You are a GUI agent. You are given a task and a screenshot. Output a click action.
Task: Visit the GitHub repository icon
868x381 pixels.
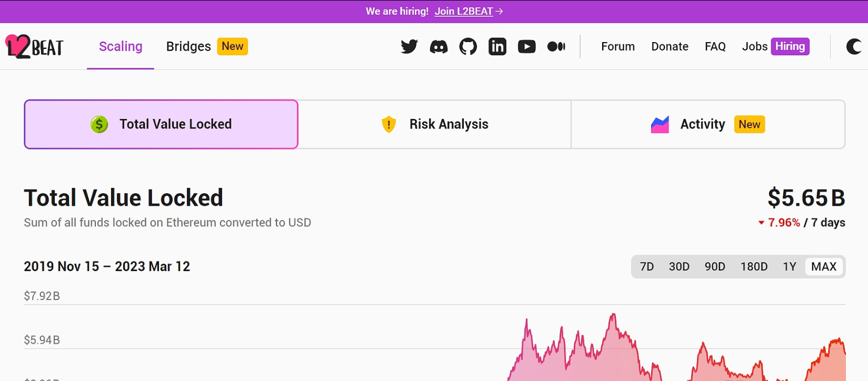[x=468, y=47]
